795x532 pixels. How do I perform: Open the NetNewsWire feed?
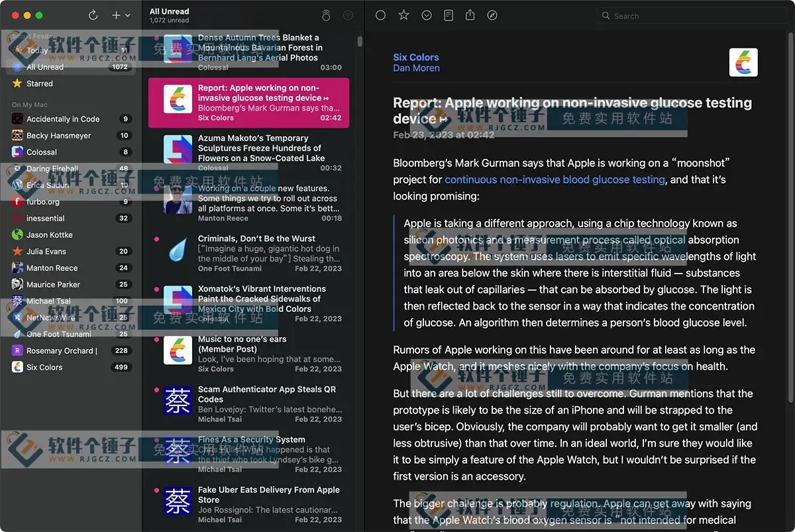[x=71, y=318]
